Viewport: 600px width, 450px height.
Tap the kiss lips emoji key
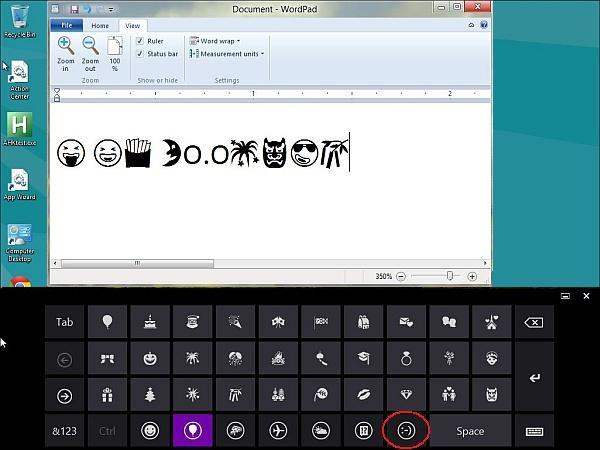click(x=364, y=395)
